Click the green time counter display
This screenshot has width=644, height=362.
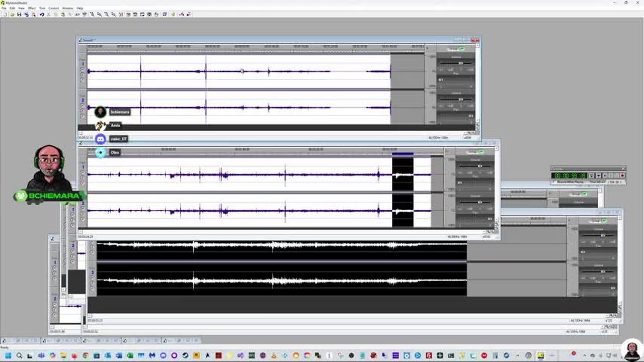click(x=569, y=175)
